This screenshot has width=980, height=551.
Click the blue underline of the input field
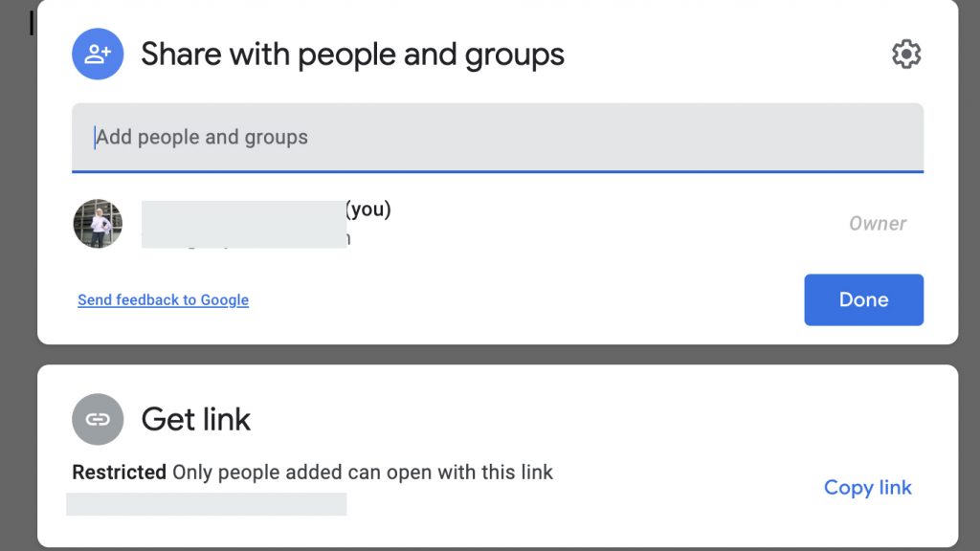(498, 171)
